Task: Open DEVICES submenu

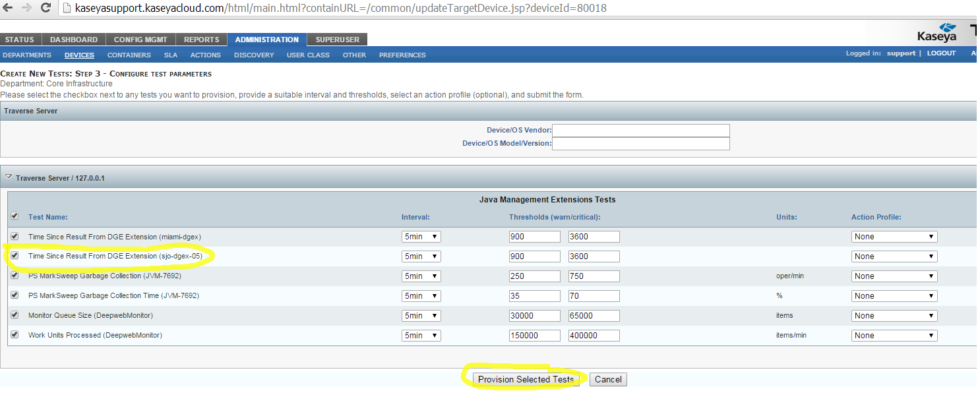Action: (79, 55)
